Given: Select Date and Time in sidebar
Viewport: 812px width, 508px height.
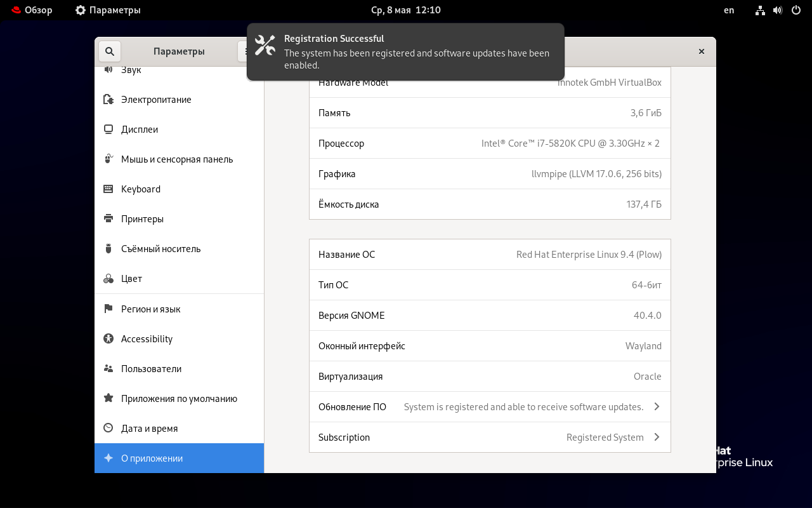Looking at the screenshot, I should coord(149,429).
